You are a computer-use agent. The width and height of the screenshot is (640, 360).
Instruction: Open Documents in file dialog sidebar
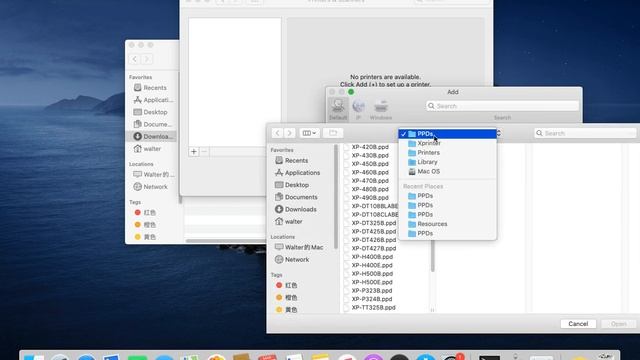coord(296,197)
